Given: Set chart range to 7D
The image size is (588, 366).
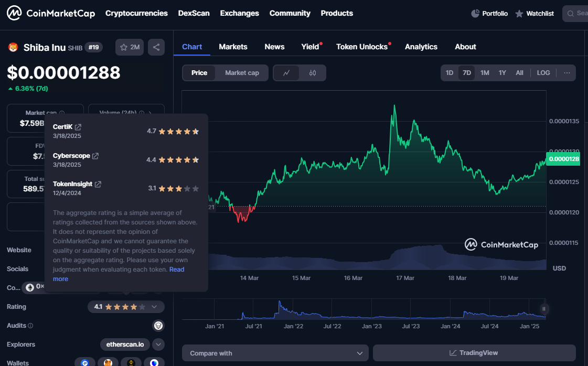Looking at the screenshot, I should [467, 73].
